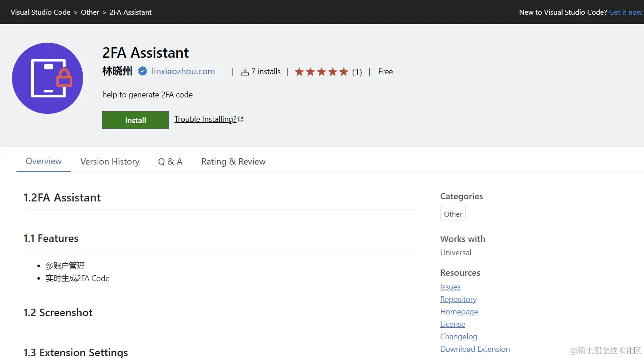Select the Rating & Review tab

pos(233,161)
